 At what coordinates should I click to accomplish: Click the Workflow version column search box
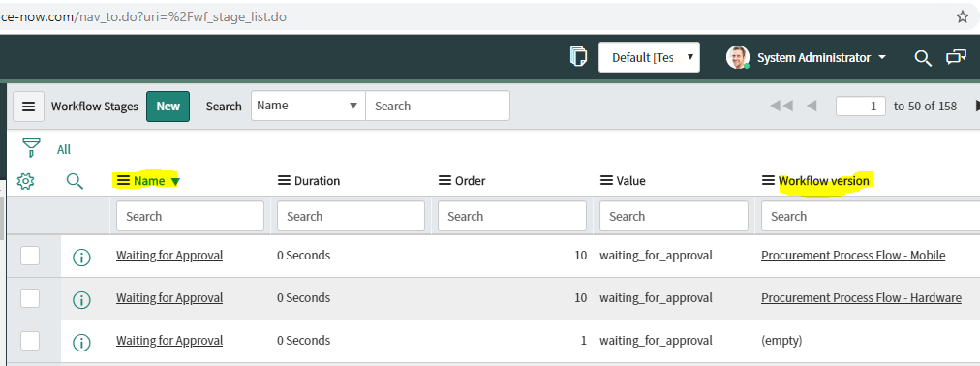pyautogui.click(x=871, y=216)
